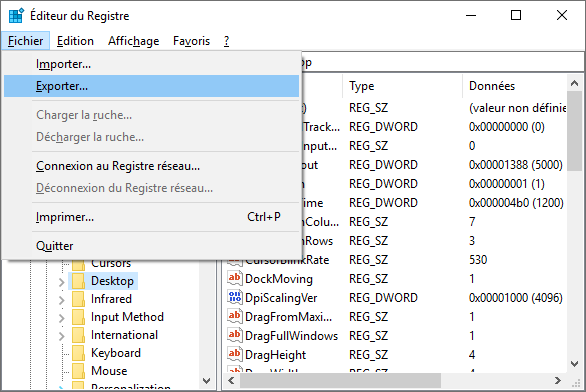This screenshot has height=392, width=586.
Task: Select the Mouse tree item label
Action: [x=109, y=371]
